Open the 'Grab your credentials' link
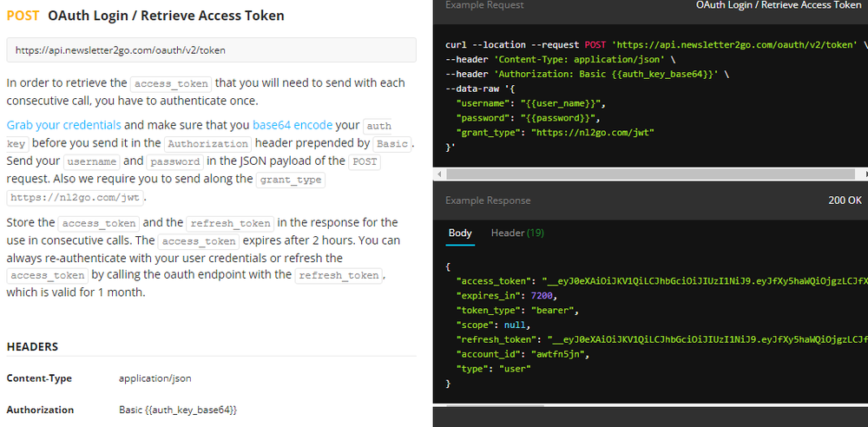This screenshot has height=427, width=868. point(63,125)
